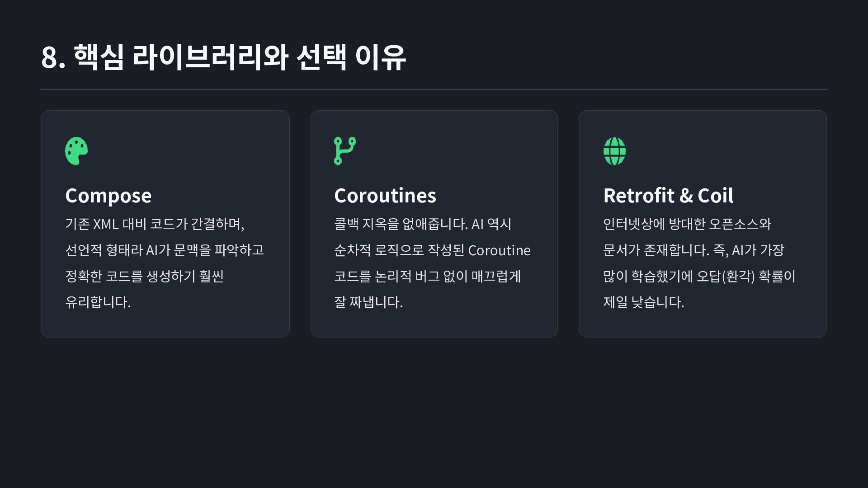Click the green palette icon above Compose
The width and height of the screenshot is (868, 488).
pos(76,151)
